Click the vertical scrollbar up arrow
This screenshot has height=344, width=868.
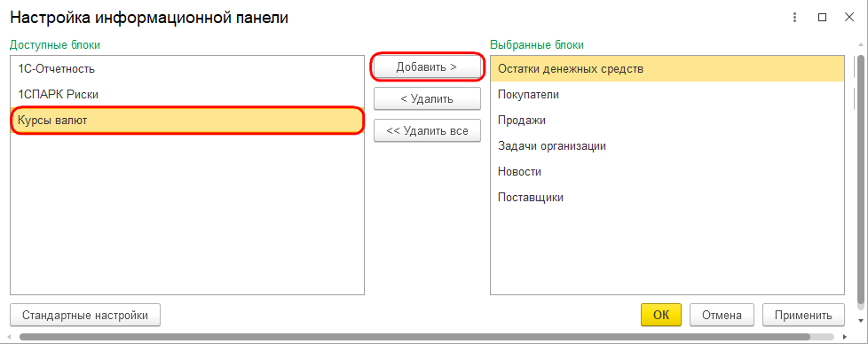pyautogui.click(x=861, y=44)
